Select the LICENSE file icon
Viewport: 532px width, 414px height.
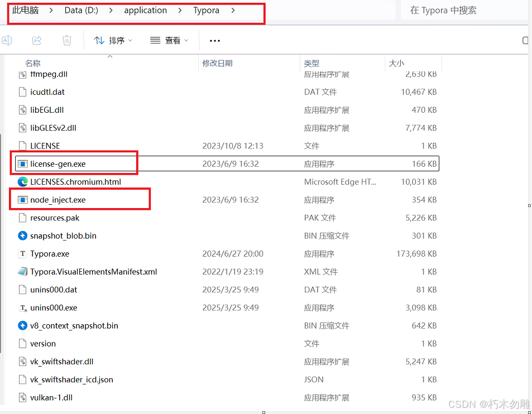click(22, 146)
